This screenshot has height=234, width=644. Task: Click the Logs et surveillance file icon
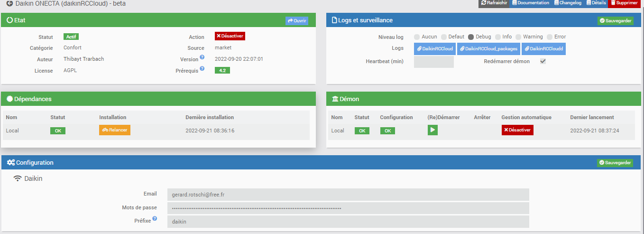pos(334,20)
